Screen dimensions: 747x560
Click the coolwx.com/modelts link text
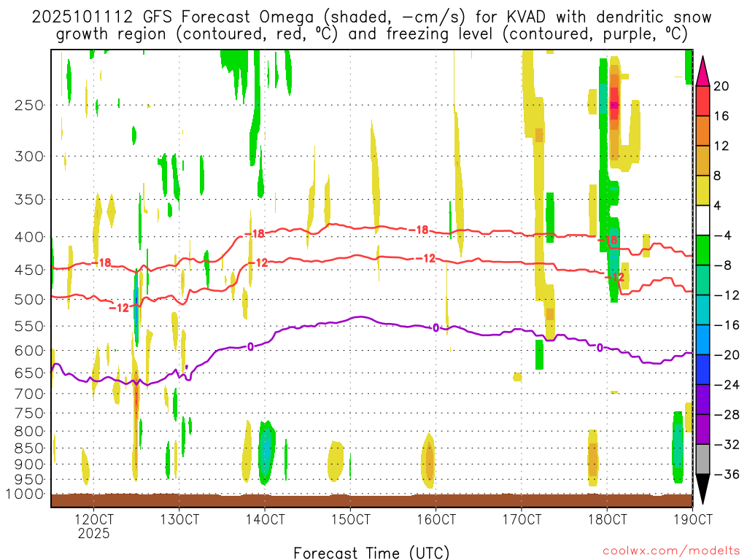point(671,551)
